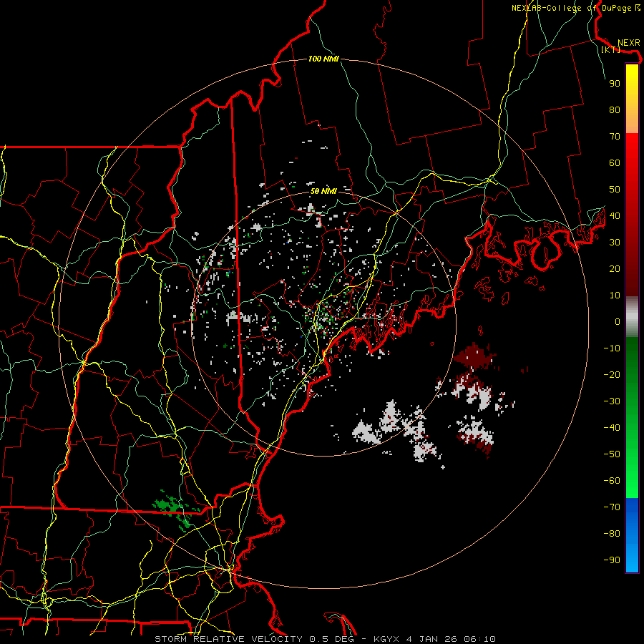The image size is (644, 644).
Task: Select the 60 value on velocity scale
Action: point(615,163)
